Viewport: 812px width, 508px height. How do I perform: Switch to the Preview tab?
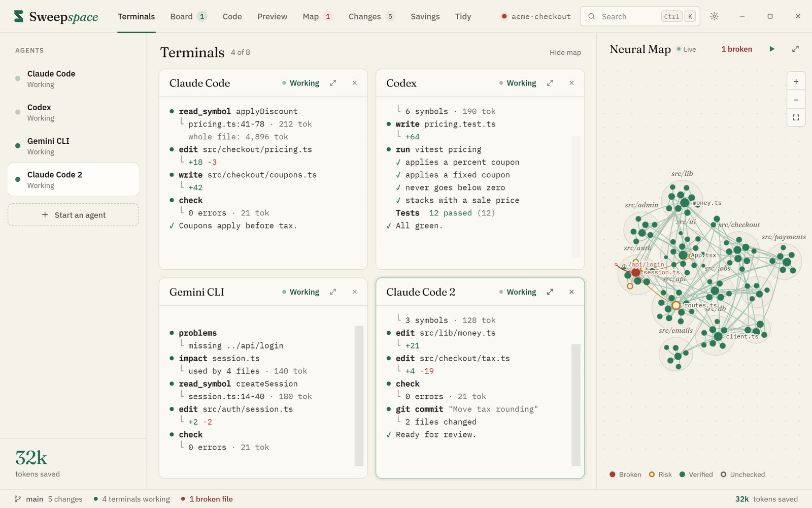point(272,16)
